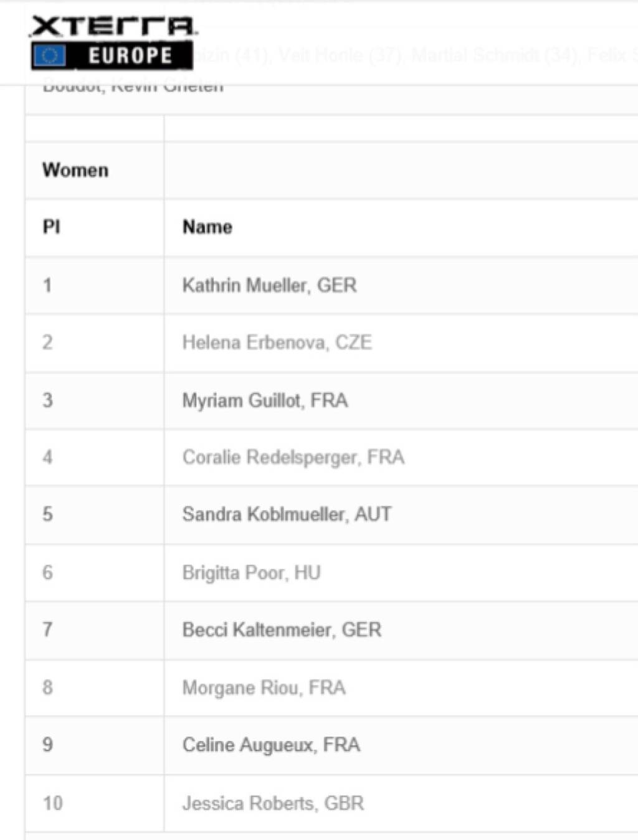
Task: Click the Women section heading
Action: pos(75,170)
